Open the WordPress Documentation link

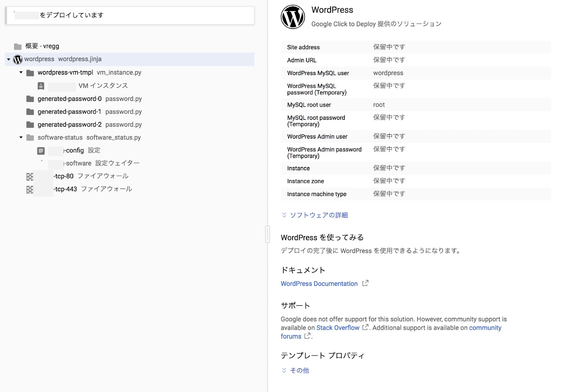coord(319,284)
